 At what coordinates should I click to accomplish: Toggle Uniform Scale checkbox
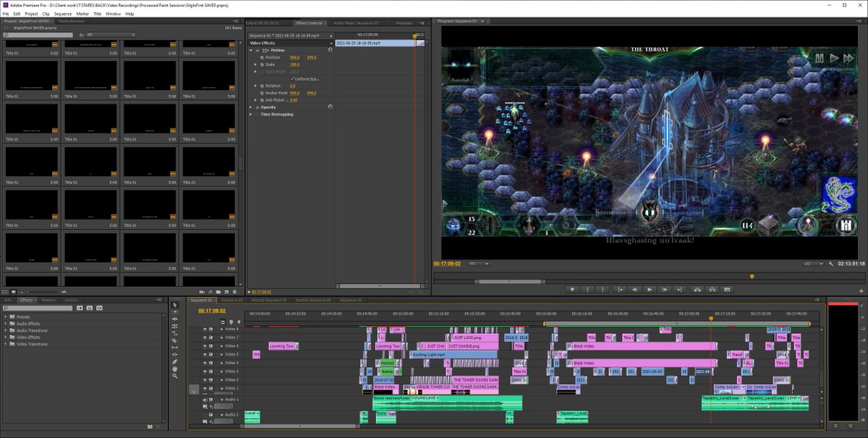click(292, 78)
